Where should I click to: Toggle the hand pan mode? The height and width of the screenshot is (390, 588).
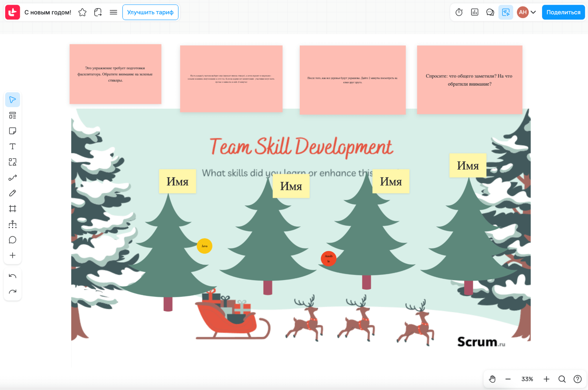point(492,379)
